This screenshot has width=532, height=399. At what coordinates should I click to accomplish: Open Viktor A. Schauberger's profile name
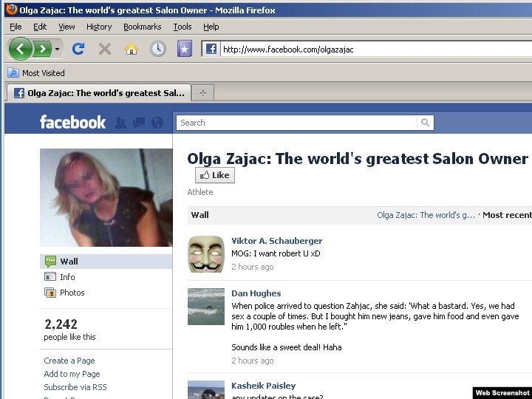(277, 241)
